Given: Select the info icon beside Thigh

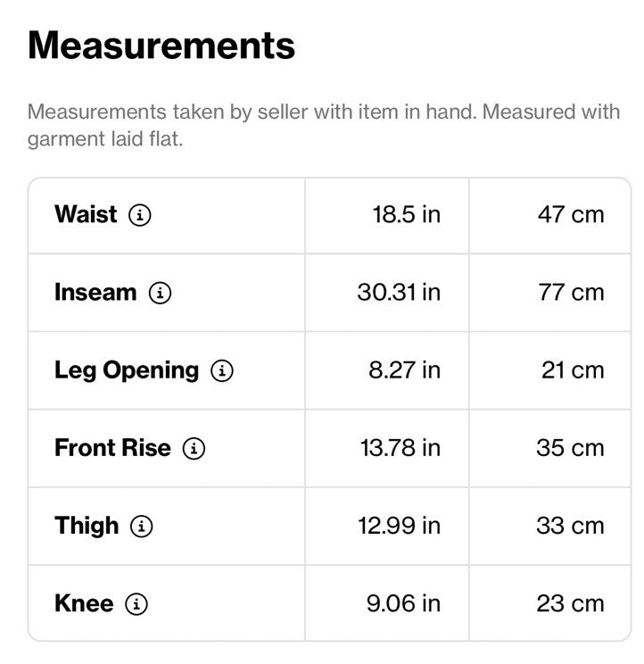Looking at the screenshot, I should (141, 526).
